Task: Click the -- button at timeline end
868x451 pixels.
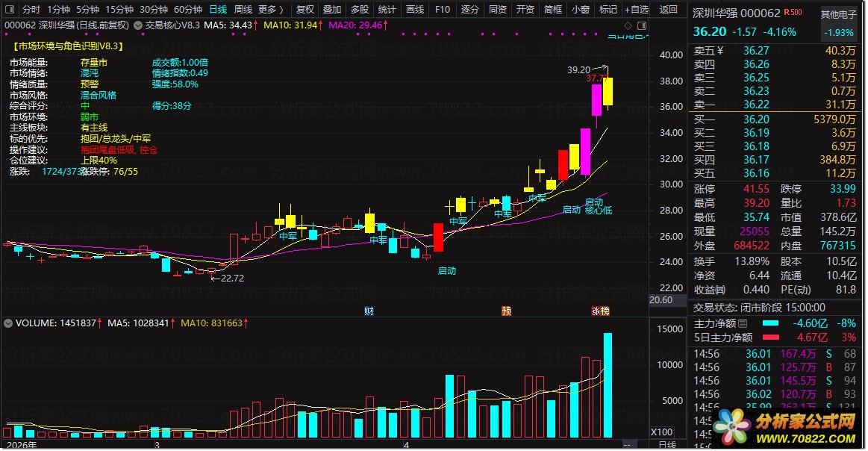Action: pyautogui.click(x=627, y=445)
